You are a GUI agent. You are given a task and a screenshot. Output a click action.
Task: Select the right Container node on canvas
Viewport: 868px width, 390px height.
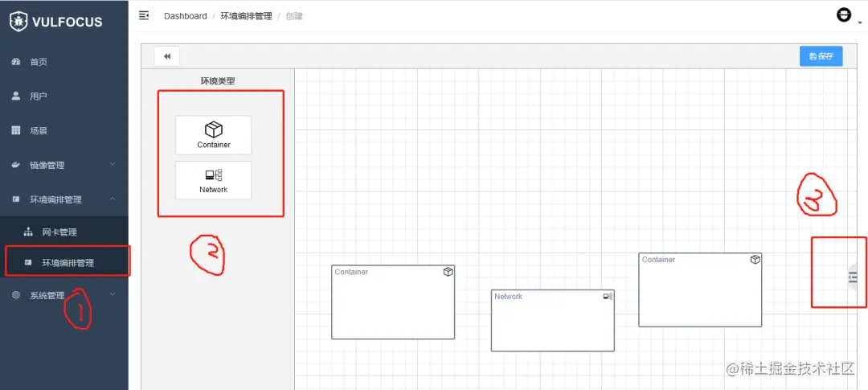700,289
